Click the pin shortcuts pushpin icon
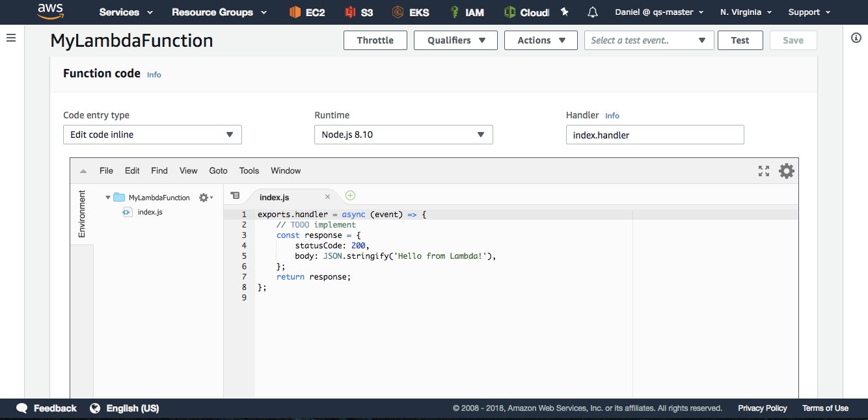The width and height of the screenshot is (868, 420). coord(564,12)
